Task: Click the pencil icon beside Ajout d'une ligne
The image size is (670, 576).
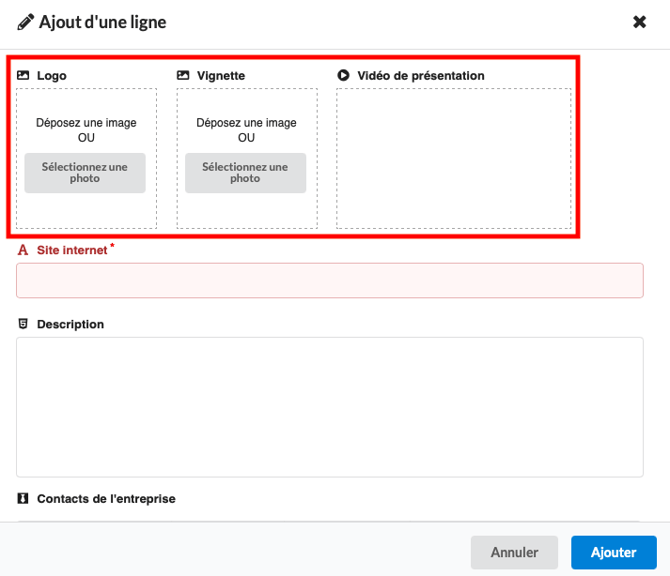Action: [x=26, y=22]
